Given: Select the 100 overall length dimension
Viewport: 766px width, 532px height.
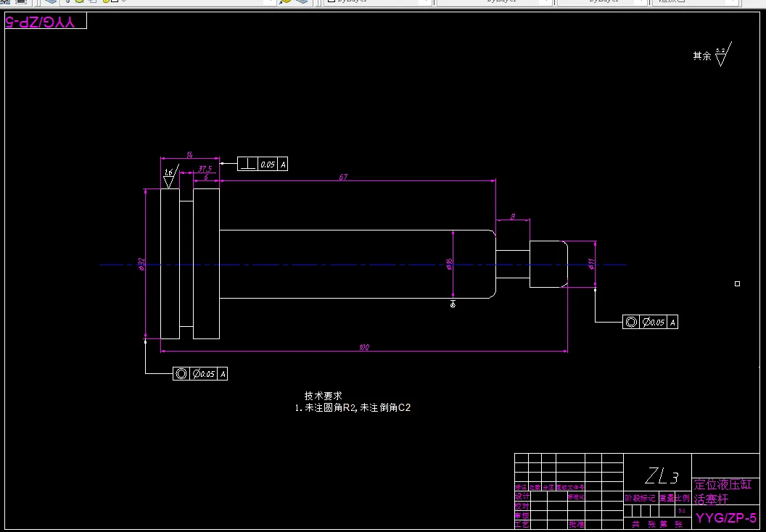Looking at the screenshot, I should coord(364,347).
